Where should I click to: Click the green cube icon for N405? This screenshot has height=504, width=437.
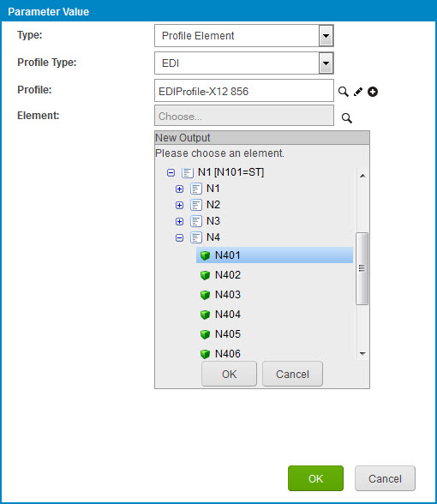pyautogui.click(x=205, y=334)
